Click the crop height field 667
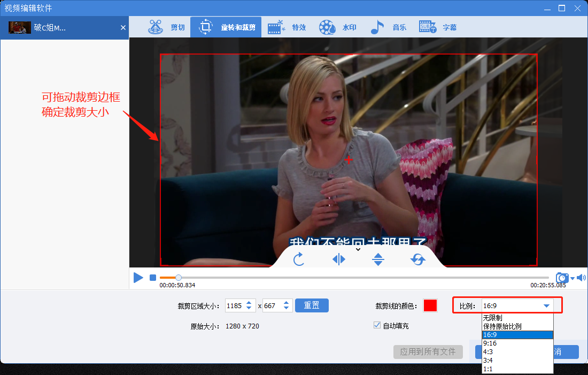This screenshot has width=588, height=375. click(x=272, y=305)
